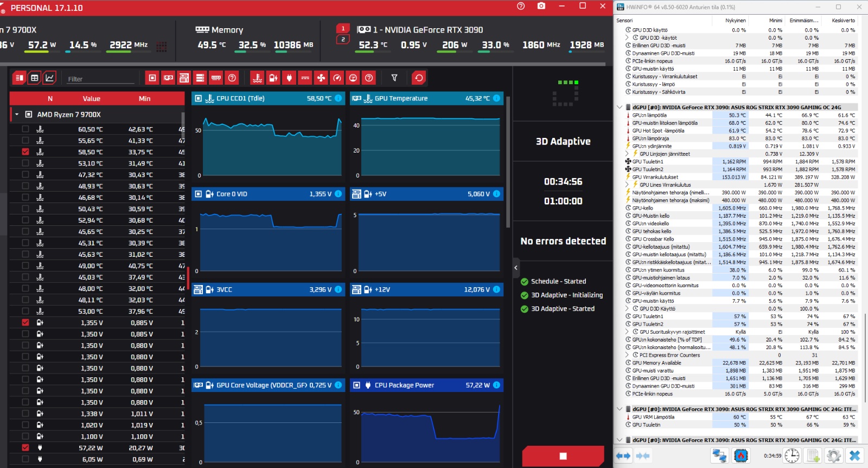Collapse OCCT right side panel arrow
This screenshot has width=868, height=468.
click(x=516, y=267)
